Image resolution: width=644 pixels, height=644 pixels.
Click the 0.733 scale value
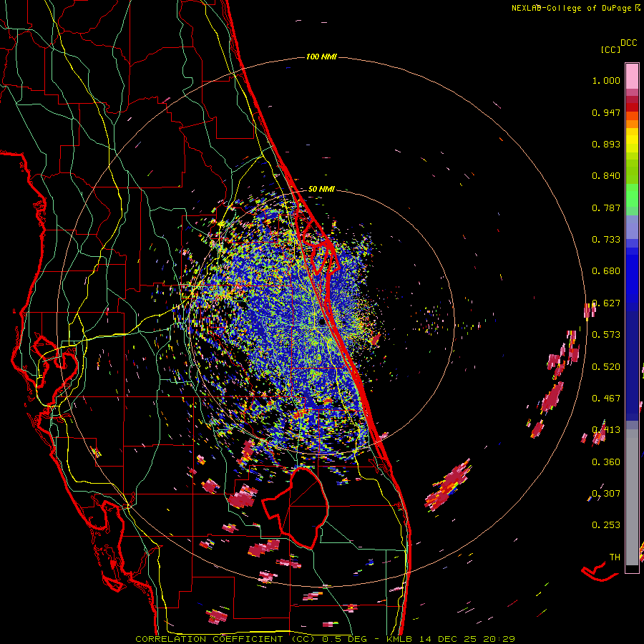click(x=606, y=240)
